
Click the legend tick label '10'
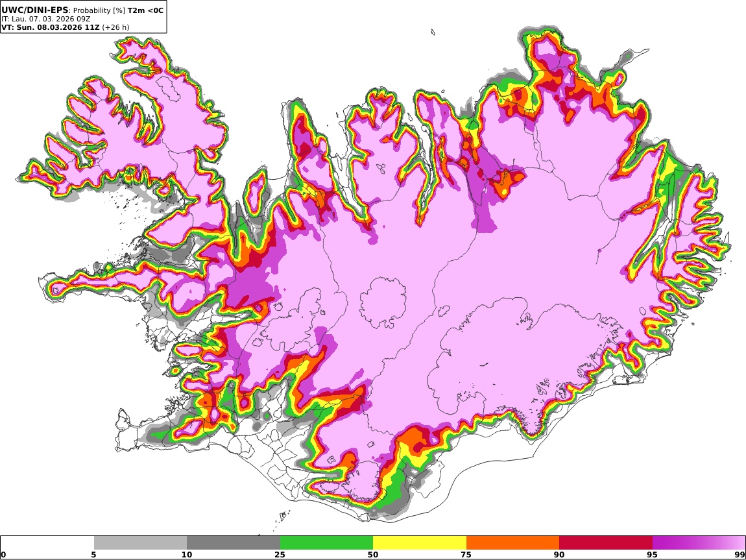coord(187,554)
